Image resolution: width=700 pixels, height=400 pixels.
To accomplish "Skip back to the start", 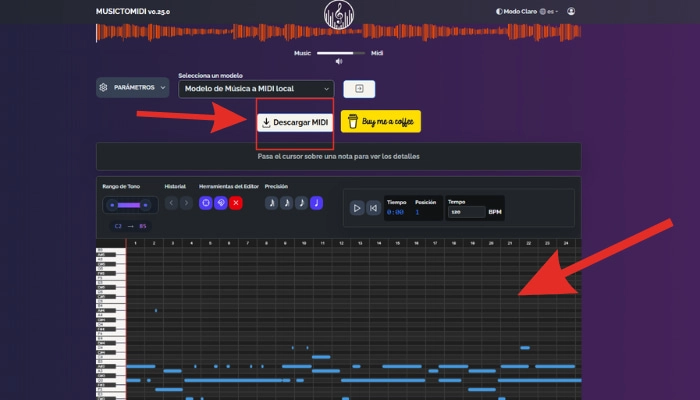I will [373, 208].
